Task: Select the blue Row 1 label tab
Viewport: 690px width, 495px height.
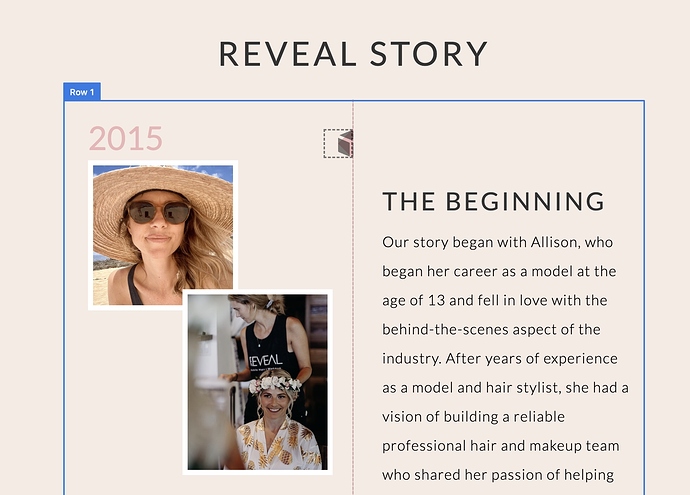Action: coord(82,92)
